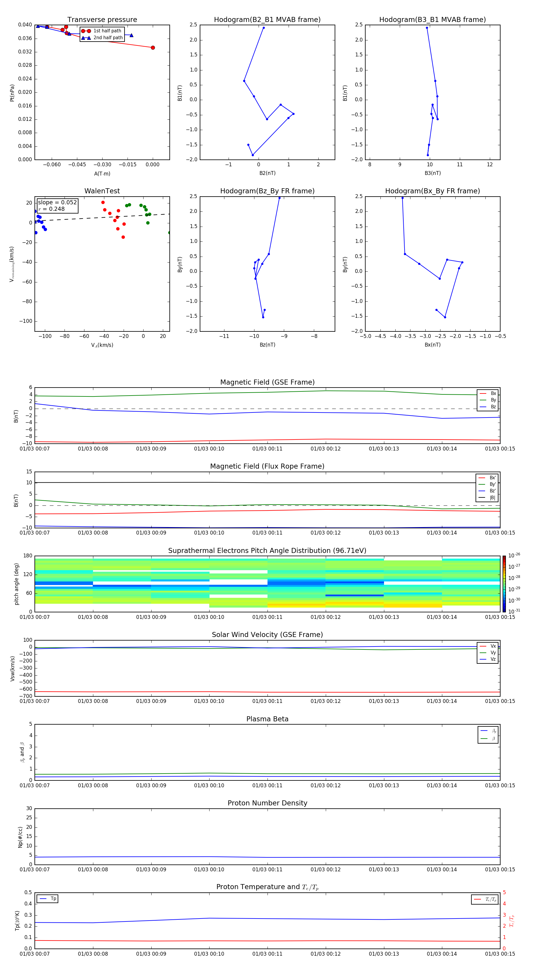Click the topmost point in B2_B1 hodogram
The width and height of the screenshot is (535, 980).
pos(264,28)
